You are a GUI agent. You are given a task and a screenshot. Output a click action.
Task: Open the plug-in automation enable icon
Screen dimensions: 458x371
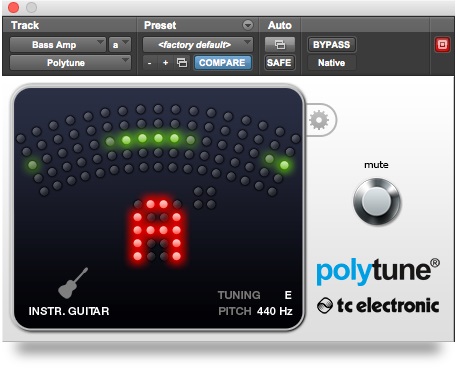pos(280,45)
